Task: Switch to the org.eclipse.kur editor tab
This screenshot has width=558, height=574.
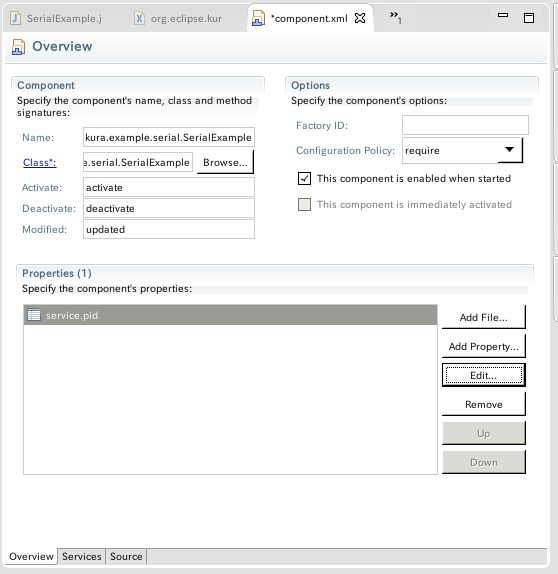Action: tap(179, 18)
